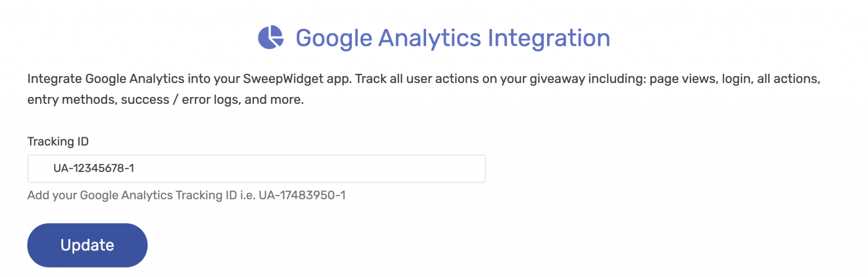Click the Google Analytics Integration heading
The width and height of the screenshot is (868, 277).
(453, 37)
